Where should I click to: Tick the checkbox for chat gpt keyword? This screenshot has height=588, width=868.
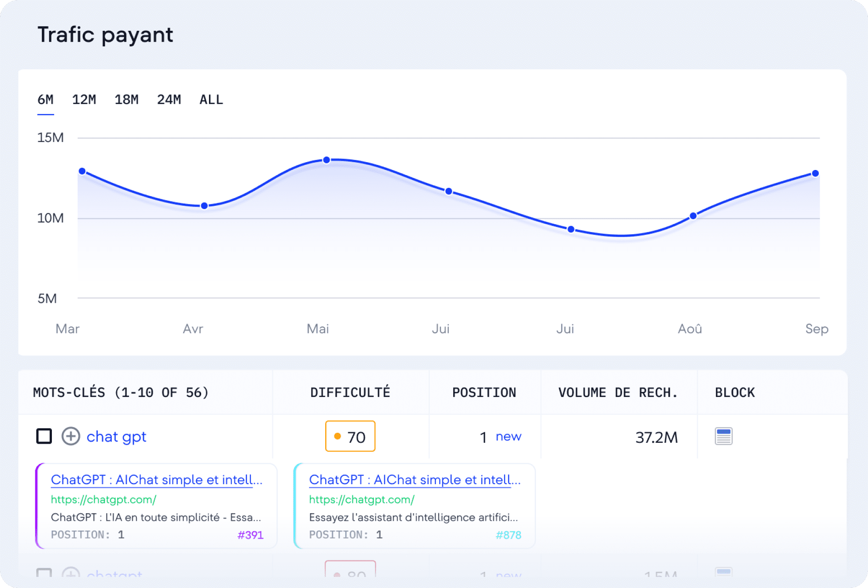coord(44,436)
